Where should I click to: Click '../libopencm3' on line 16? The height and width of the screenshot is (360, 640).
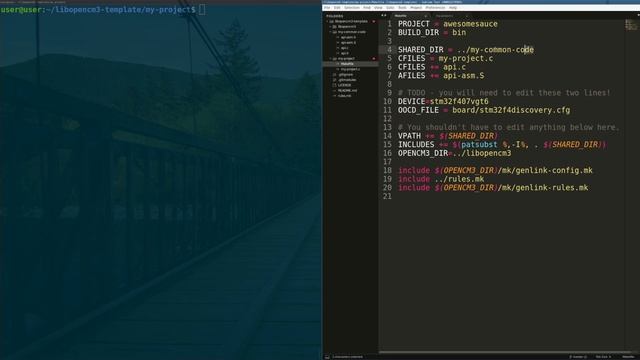coord(482,153)
